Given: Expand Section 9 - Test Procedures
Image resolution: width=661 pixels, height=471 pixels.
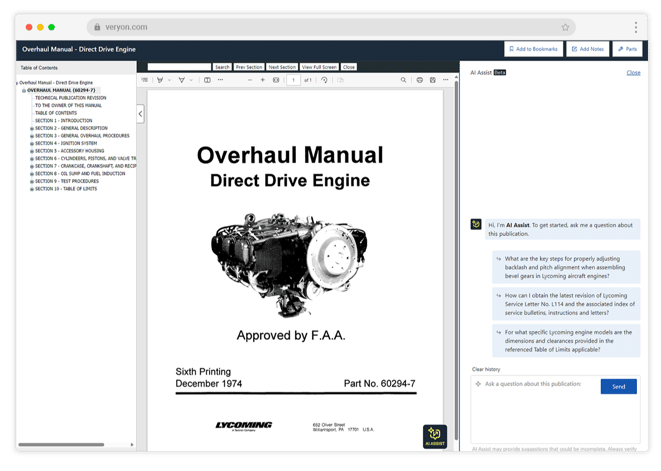Looking at the screenshot, I should (32, 181).
